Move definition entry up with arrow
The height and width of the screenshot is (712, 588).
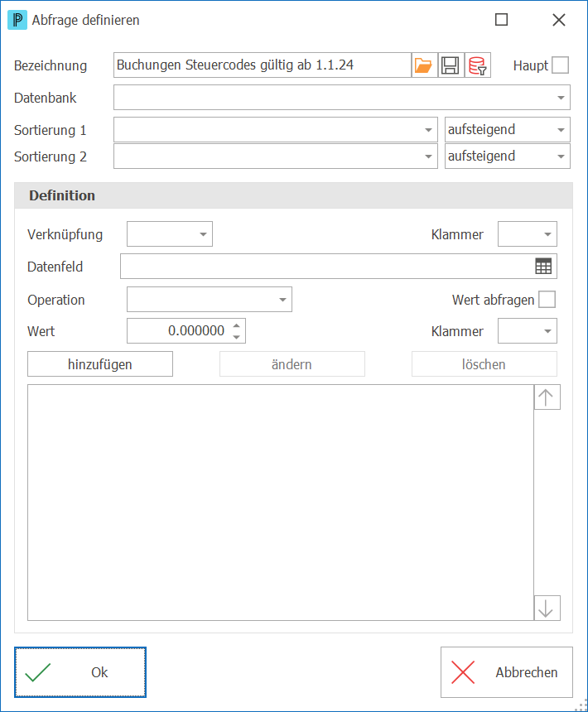click(547, 397)
